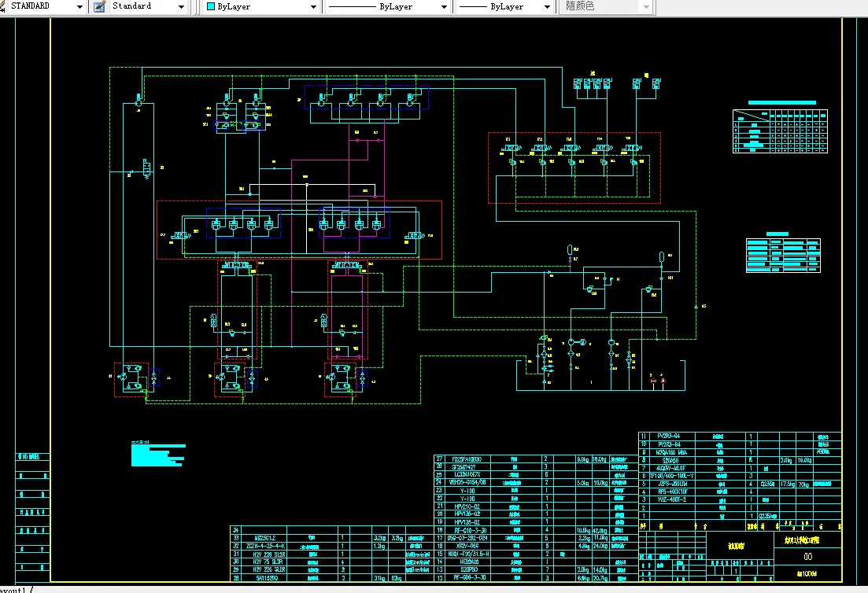This screenshot has width=868, height=593.
Task: Select the cyan notes text block in drawing
Action: (157, 454)
